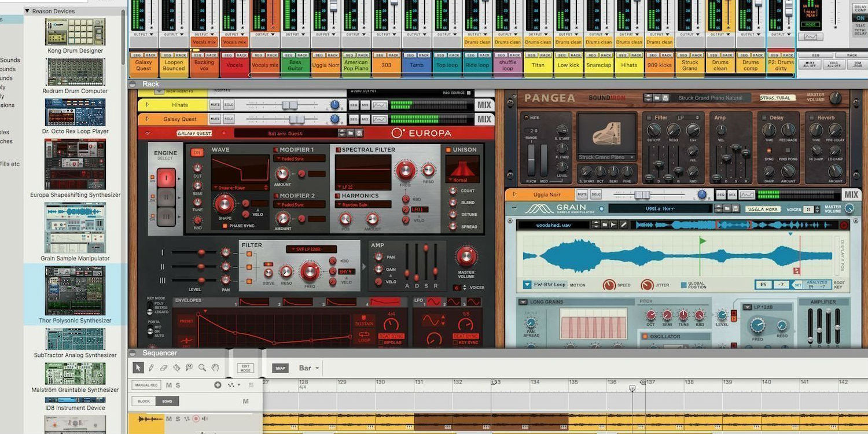The width and height of the screenshot is (868, 434).
Task: Select Thor Polysonic Synthesizer device thumbnail
Action: click(x=75, y=291)
